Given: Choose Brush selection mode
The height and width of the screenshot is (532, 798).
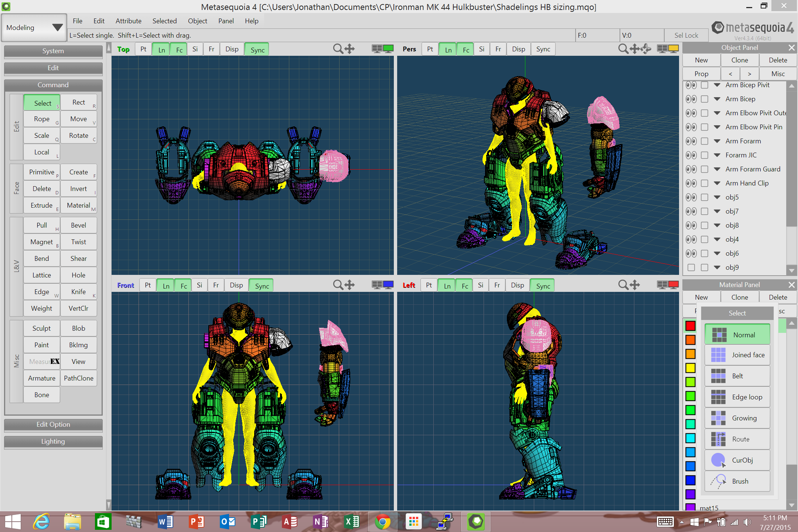Looking at the screenshot, I should (x=737, y=481).
